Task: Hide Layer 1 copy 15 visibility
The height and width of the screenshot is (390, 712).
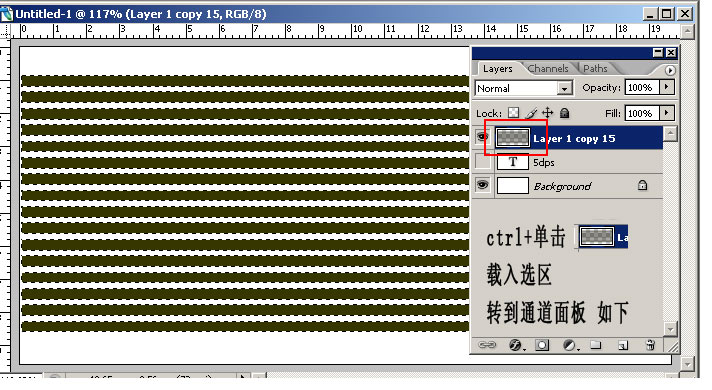Action: click(x=482, y=137)
